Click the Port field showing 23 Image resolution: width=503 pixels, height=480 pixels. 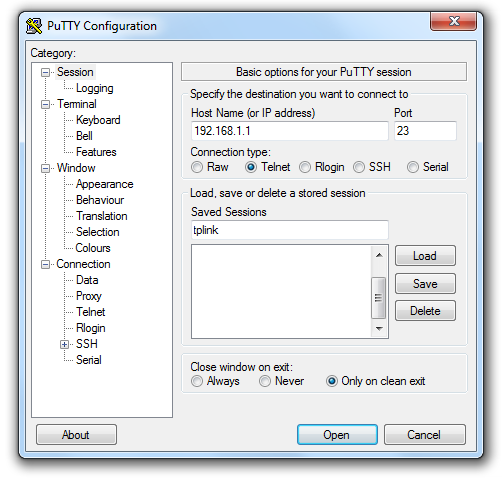[x=425, y=131]
